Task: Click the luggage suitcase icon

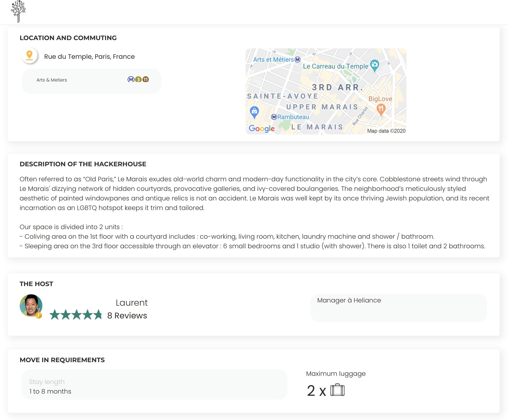Action: 337,390
